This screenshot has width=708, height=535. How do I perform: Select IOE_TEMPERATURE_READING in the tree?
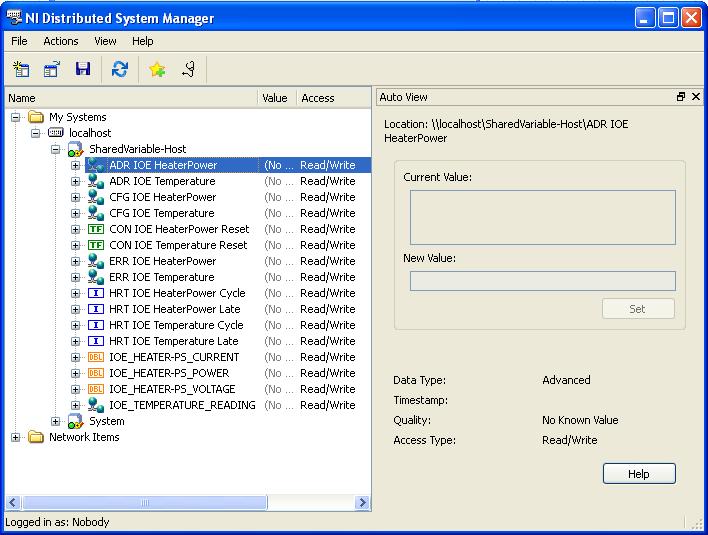click(x=181, y=405)
